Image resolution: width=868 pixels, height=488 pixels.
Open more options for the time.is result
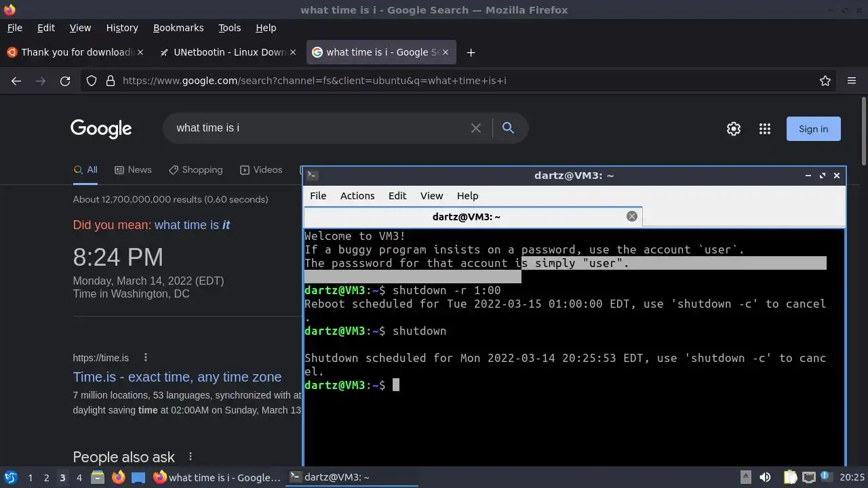pyautogui.click(x=145, y=357)
